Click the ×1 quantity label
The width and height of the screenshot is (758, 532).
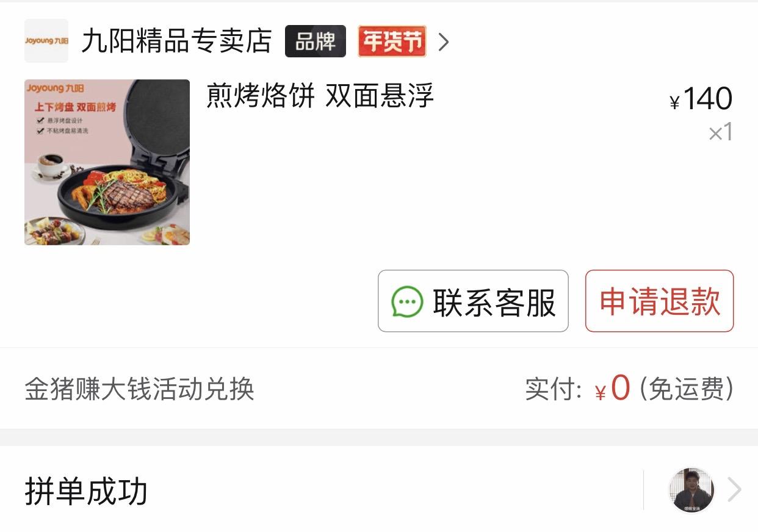(x=721, y=132)
